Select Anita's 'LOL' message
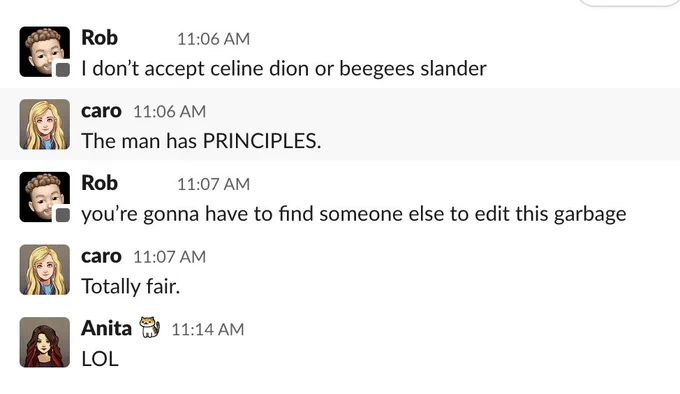 click(x=100, y=359)
